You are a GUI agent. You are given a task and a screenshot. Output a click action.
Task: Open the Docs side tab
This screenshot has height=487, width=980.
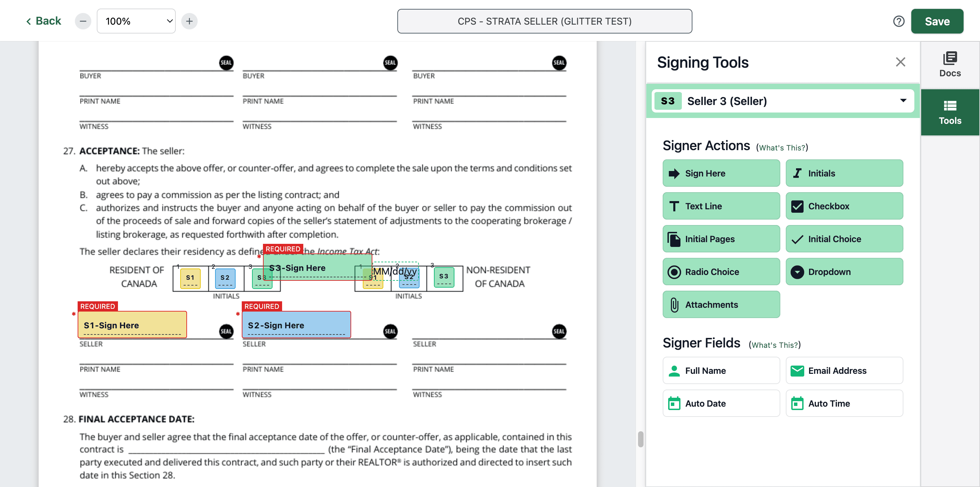pyautogui.click(x=950, y=65)
